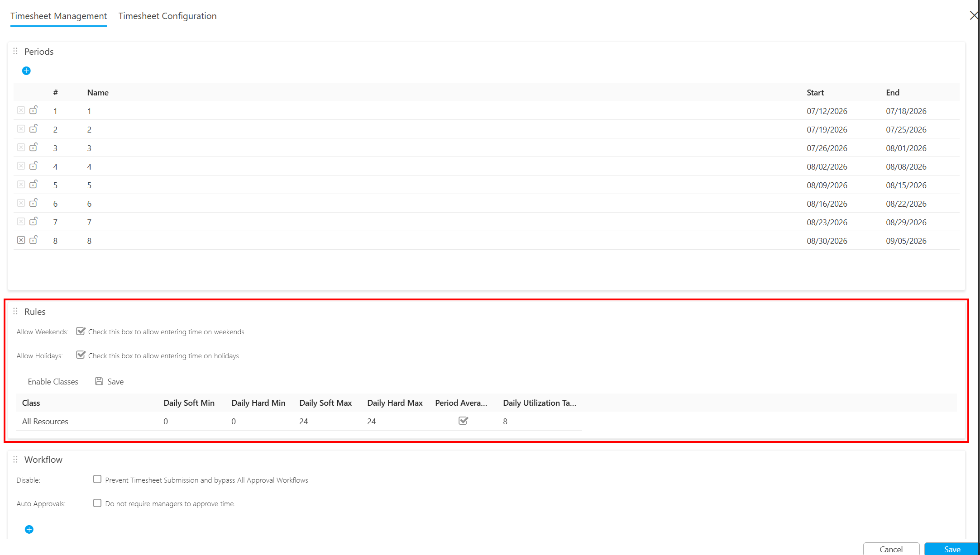Click end date 07/25/2026 of period 2
The image size is (980, 555).
click(906, 129)
